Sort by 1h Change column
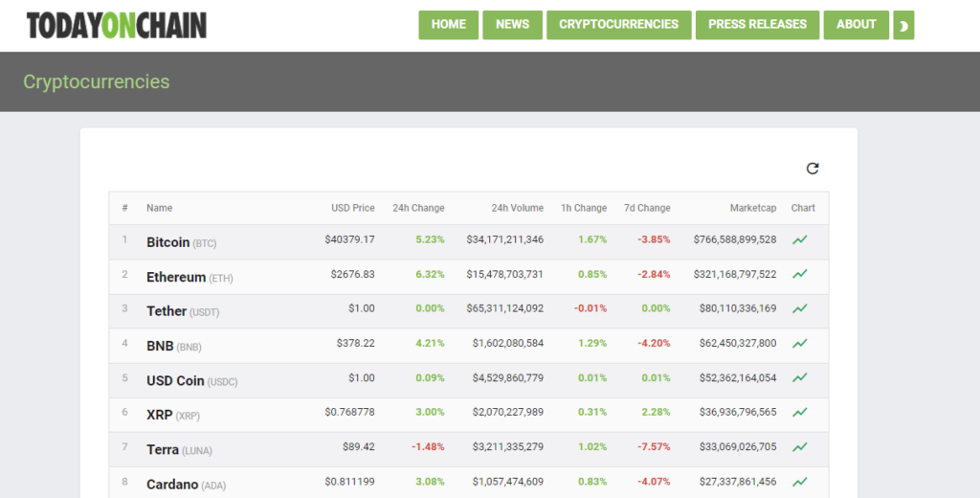980x498 pixels. (584, 208)
